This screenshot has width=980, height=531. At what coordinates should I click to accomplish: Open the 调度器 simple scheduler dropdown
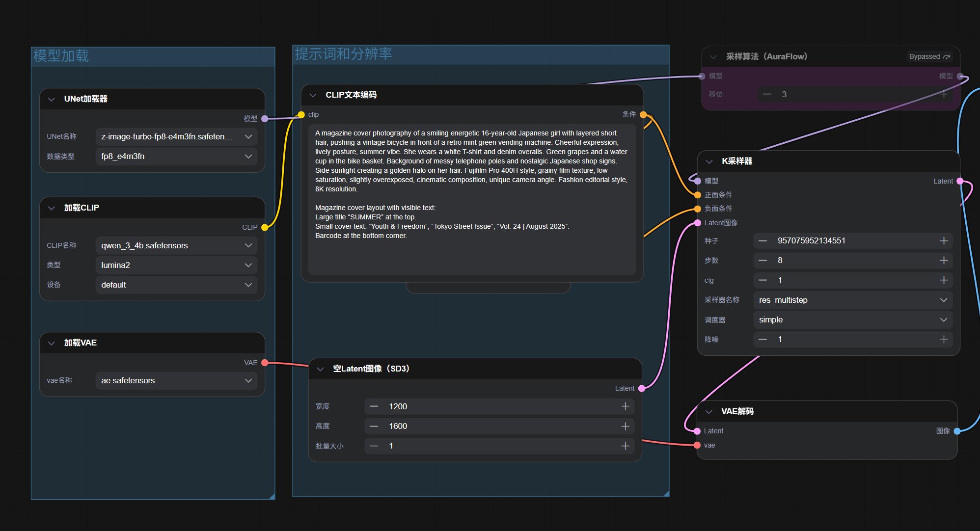852,319
